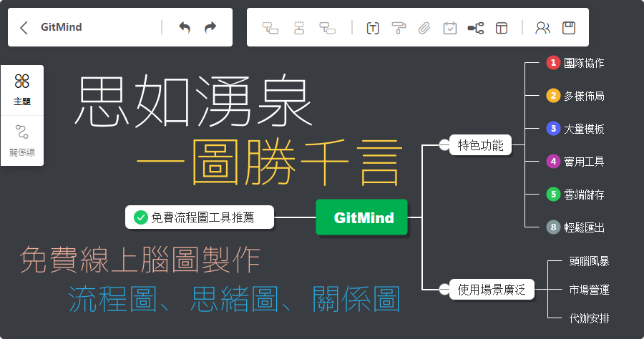Click priority 4 badge on 實用工具
The height and width of the screenshot is (339, 644).
click(x=553, y=162)
